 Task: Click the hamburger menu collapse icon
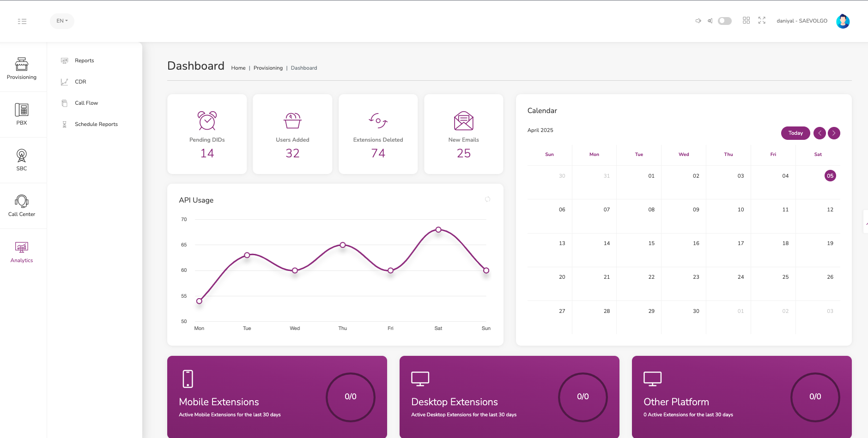22,21
